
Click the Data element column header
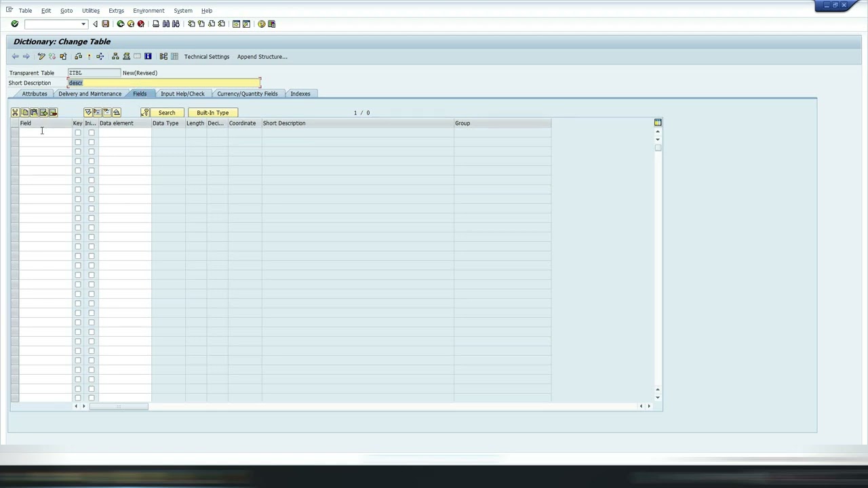coord(125,123)
